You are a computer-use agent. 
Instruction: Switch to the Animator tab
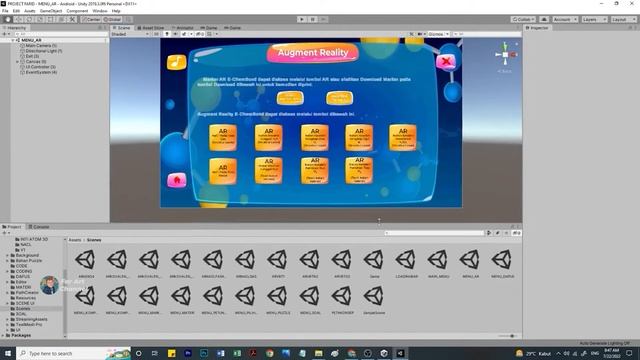(x=182, y=28)
